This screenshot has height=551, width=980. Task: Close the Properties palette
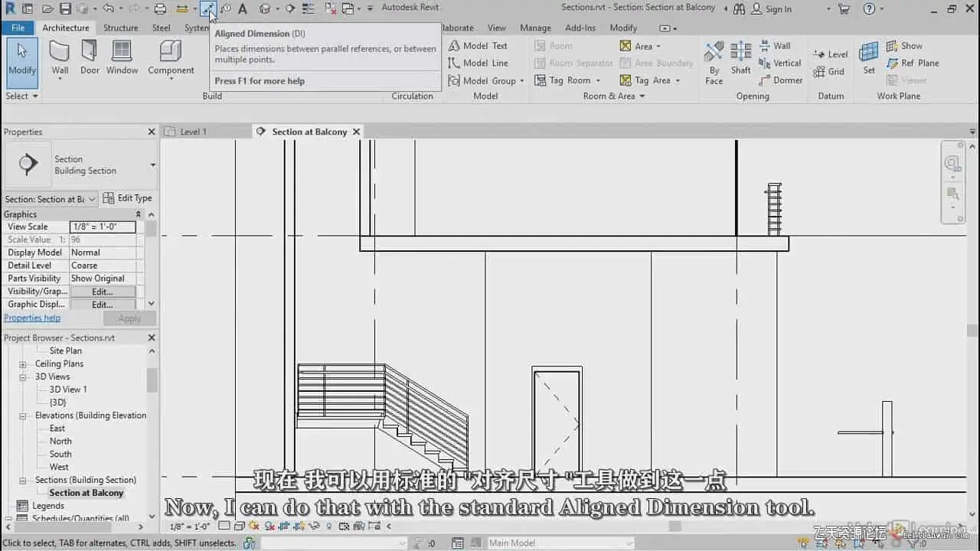(152, 132)
